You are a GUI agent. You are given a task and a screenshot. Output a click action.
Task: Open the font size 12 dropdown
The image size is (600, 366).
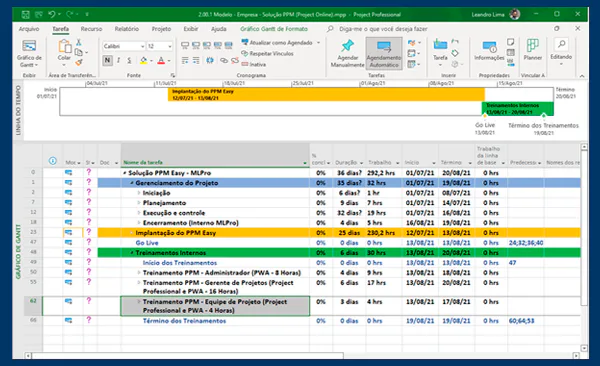170,46
